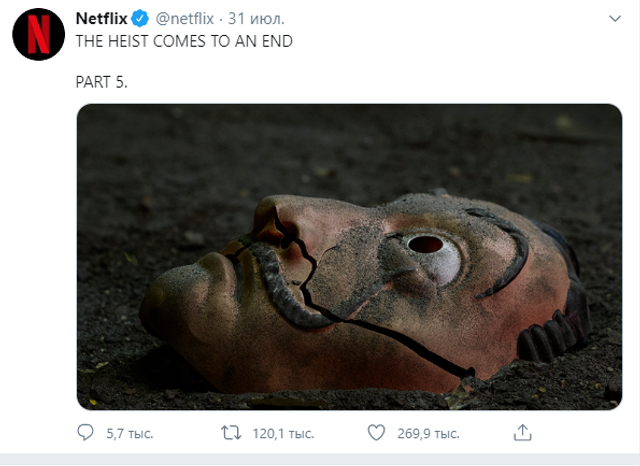Click the retweet arrows icon
640x466 pixels.
coord(230,432)
